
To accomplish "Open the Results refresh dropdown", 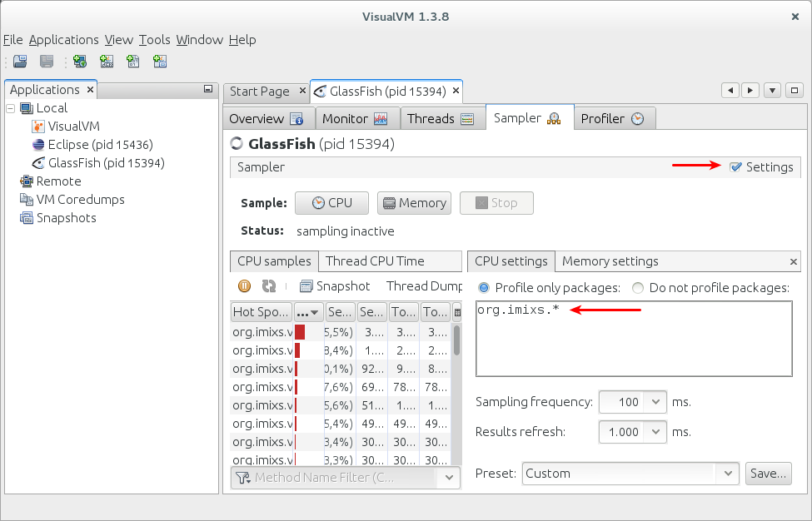I will (x=655, y=432).
